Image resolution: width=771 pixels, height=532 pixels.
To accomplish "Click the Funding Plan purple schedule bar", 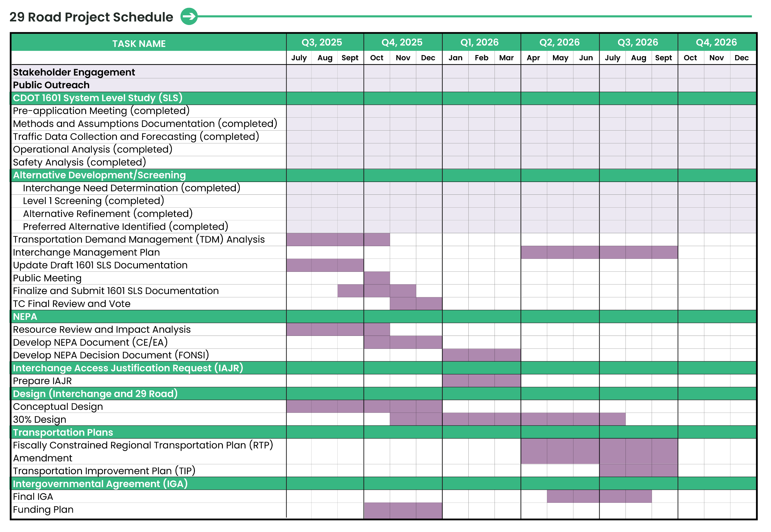I will [403, 510].
